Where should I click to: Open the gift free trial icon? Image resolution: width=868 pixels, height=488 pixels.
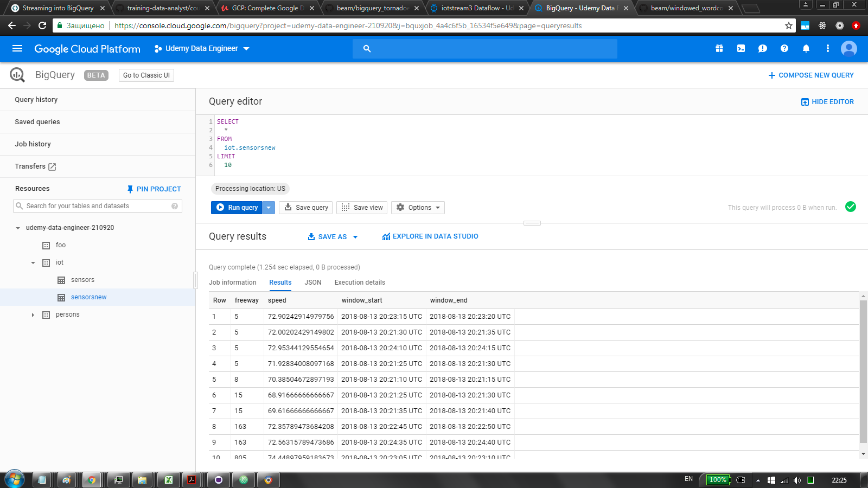(719, 48)
